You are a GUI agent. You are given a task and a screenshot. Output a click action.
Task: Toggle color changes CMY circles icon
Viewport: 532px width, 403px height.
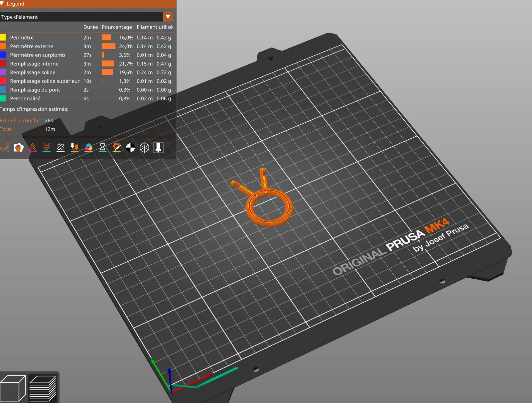pyautogui.click(x=89, y=148)
